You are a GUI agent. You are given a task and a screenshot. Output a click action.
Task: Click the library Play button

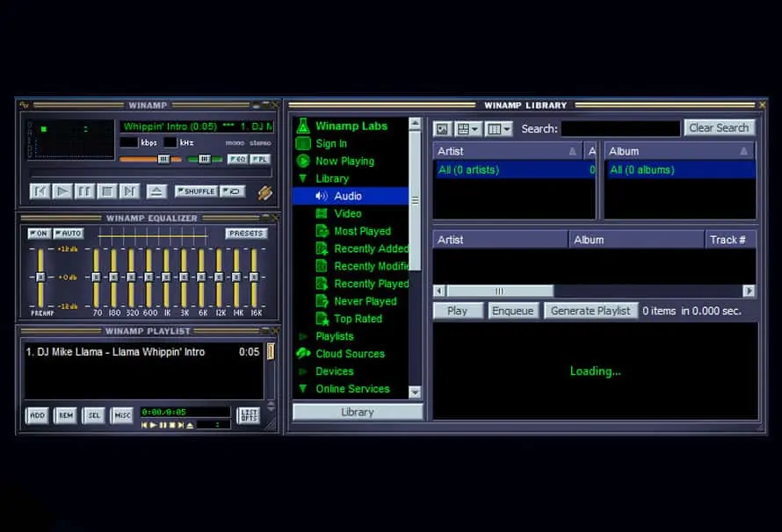click(457, 311)
